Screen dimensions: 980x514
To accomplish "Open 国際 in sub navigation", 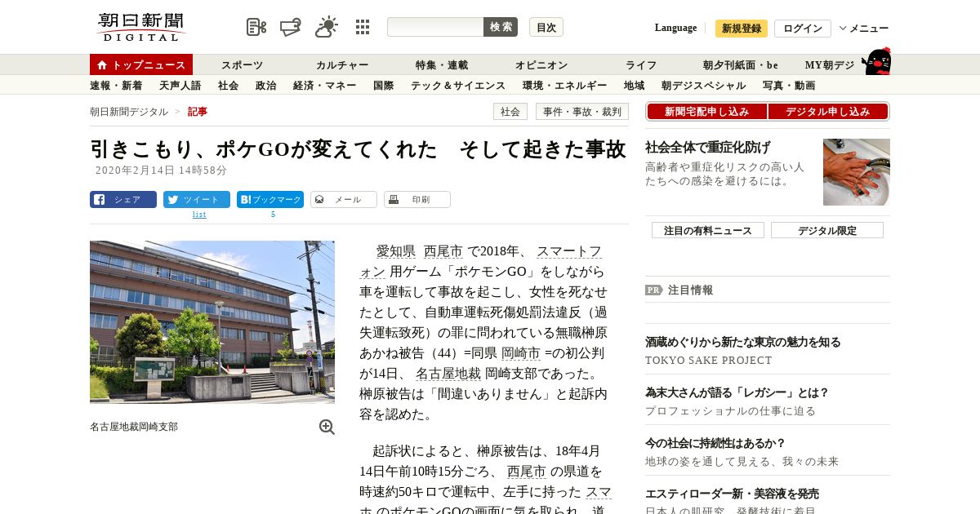I will 383,85.
